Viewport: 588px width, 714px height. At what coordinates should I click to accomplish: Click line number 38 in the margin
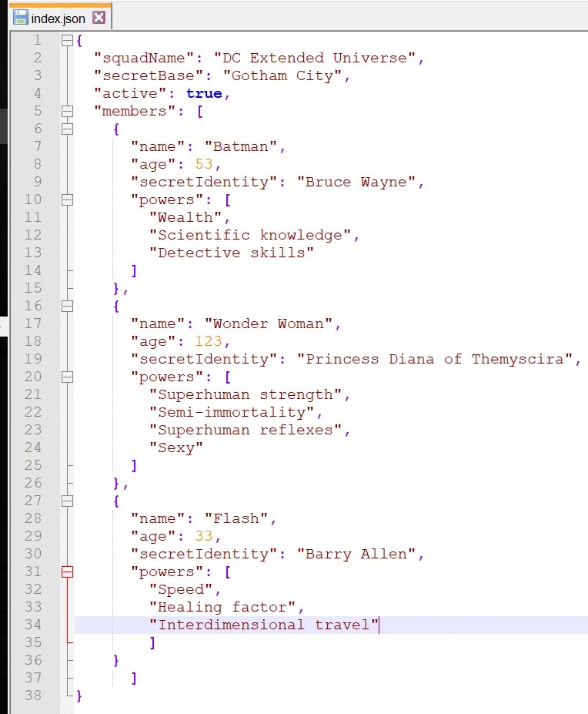33,696
